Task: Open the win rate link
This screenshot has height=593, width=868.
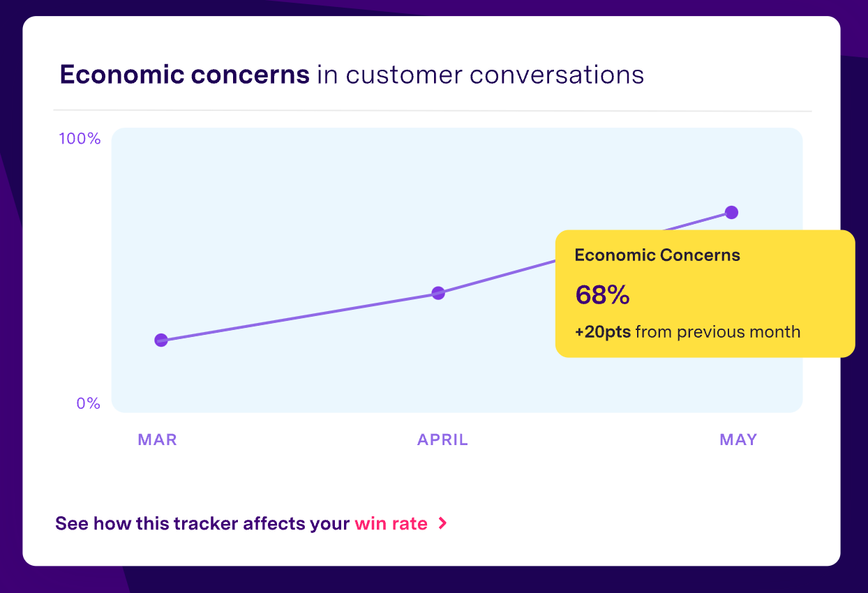Action: pos(391,523)
